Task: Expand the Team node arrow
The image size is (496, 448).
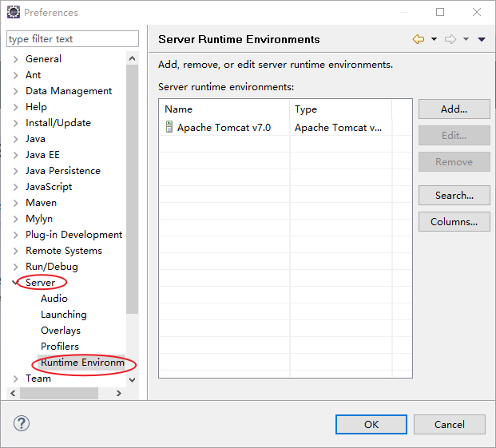Action: click(x=15, y=379)
